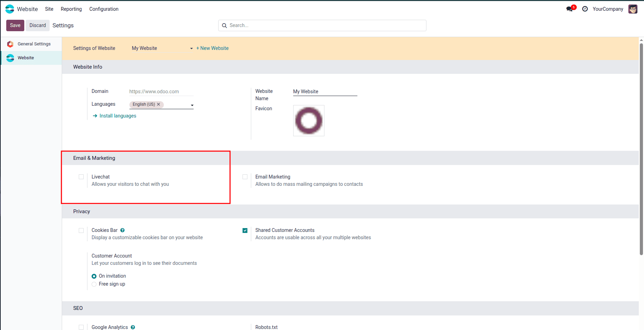The height and width of the screenshot is (330, 644).
Task: Click the activities clock icon
Action: tap(585, 9)
